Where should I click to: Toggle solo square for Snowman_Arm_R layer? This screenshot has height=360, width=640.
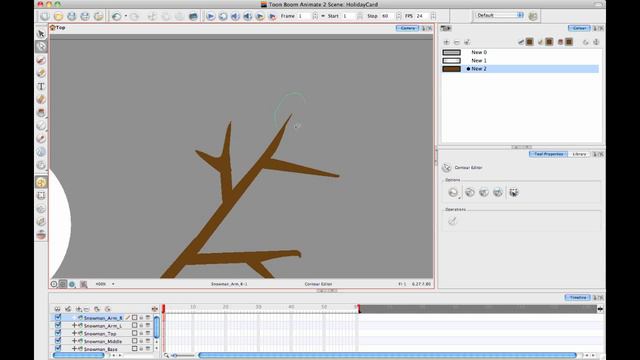134,318
